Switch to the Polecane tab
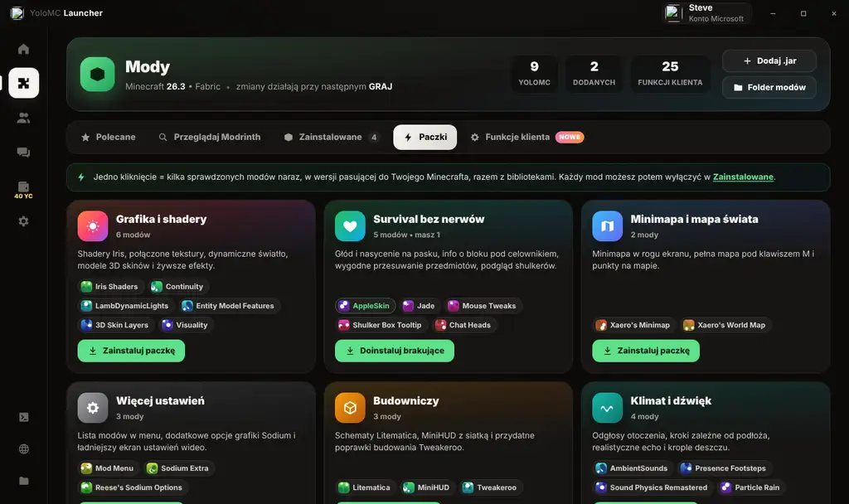Viewport: 849px width, 504px height. [109, 137]
